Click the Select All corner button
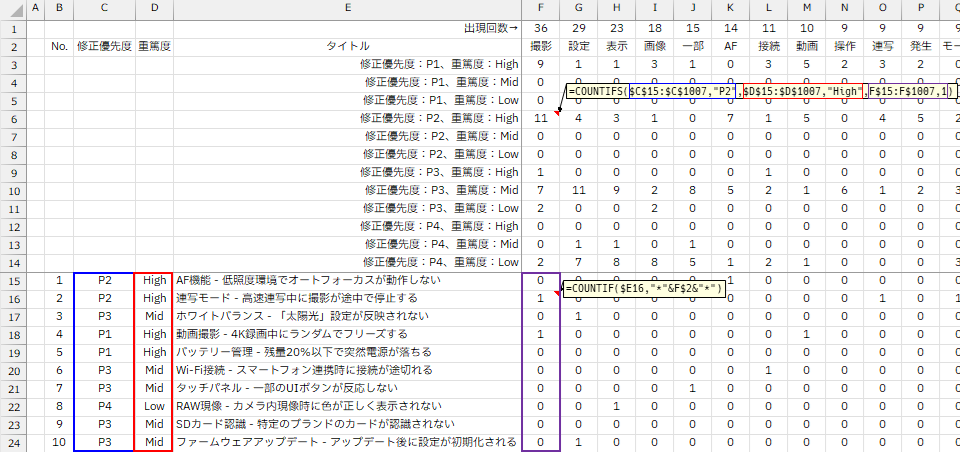Screen dimensions: 960x452 13,9
